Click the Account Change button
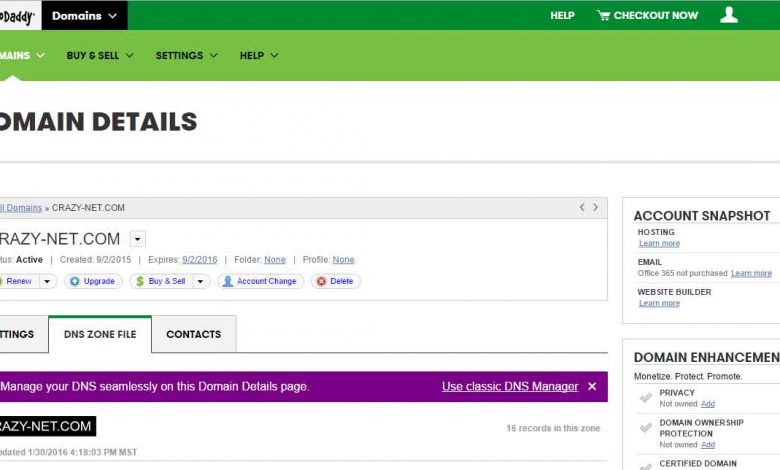This screenshot has height=470, width=780. [x=260, y=281]
